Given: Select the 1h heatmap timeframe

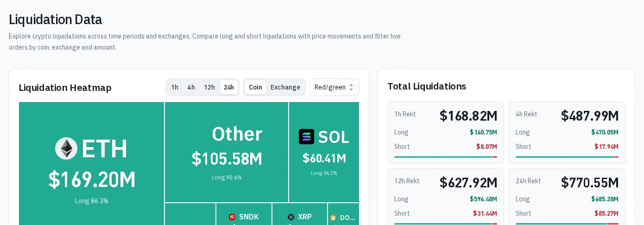Looking at the screenshot, I should coord(175,87).
